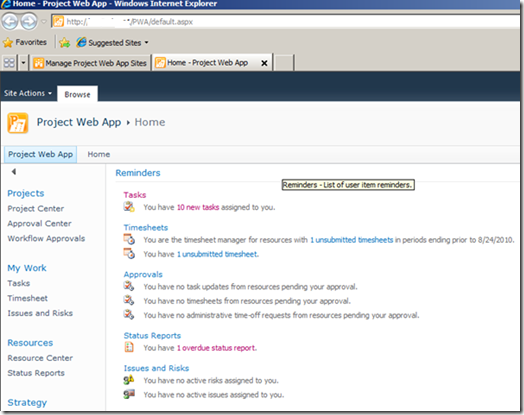Click text 'You have no task updates from resources'
524x415 pixels.
(212, 287)
